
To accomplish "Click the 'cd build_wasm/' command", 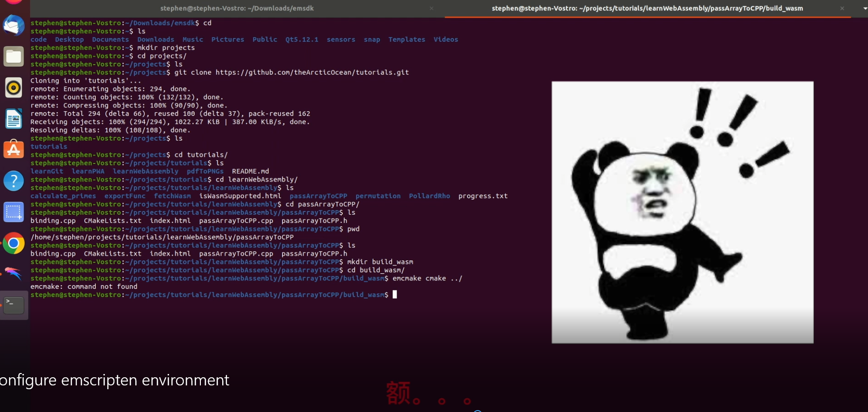I will click(x=376, y=270).
